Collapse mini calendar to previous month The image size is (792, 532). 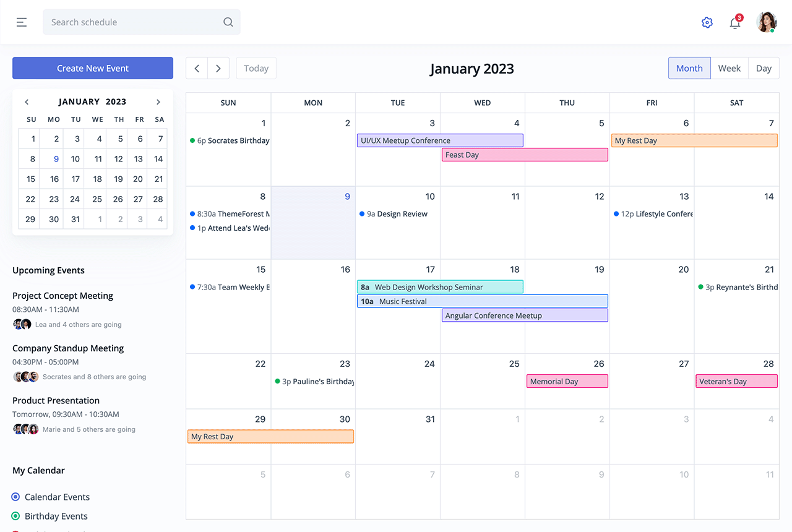(x=27, y=102)
